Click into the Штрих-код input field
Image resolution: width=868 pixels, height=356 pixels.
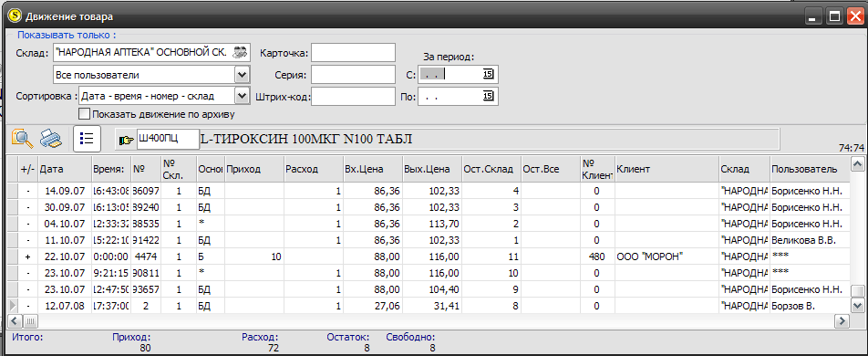353,96
